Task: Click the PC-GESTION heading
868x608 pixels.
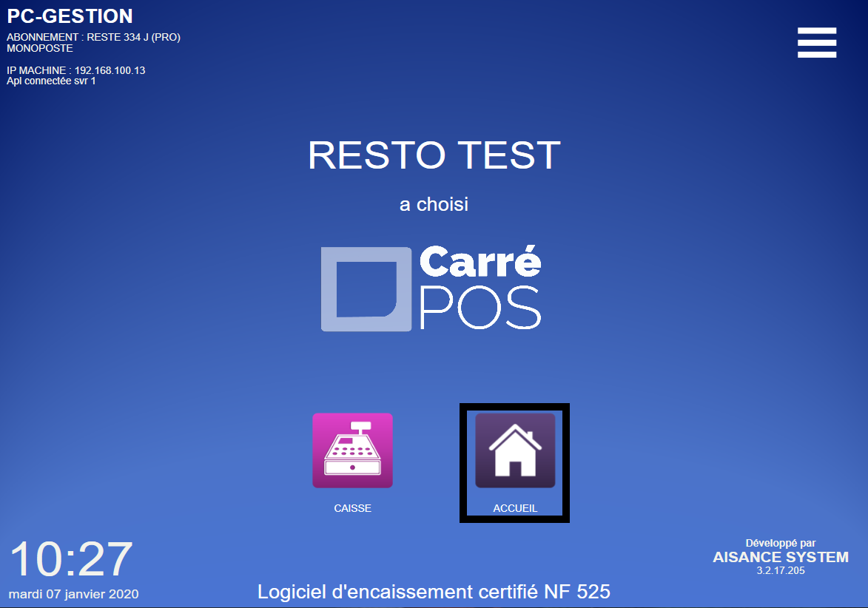Action: pyautogui.click(x=70, y=16)
